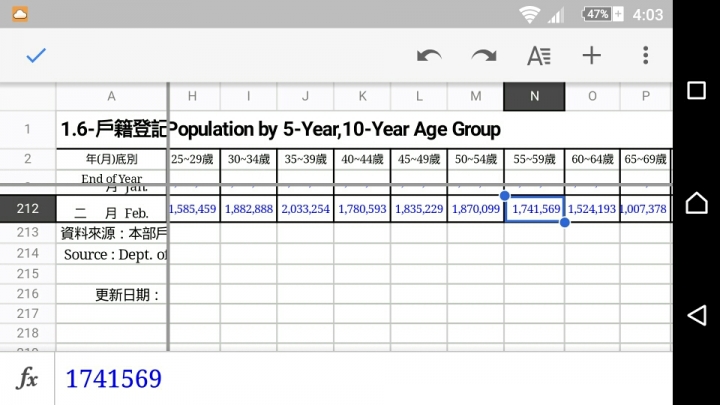Select the End of Year cell
This screenshot has height=405, width=720.
[112, 178]
